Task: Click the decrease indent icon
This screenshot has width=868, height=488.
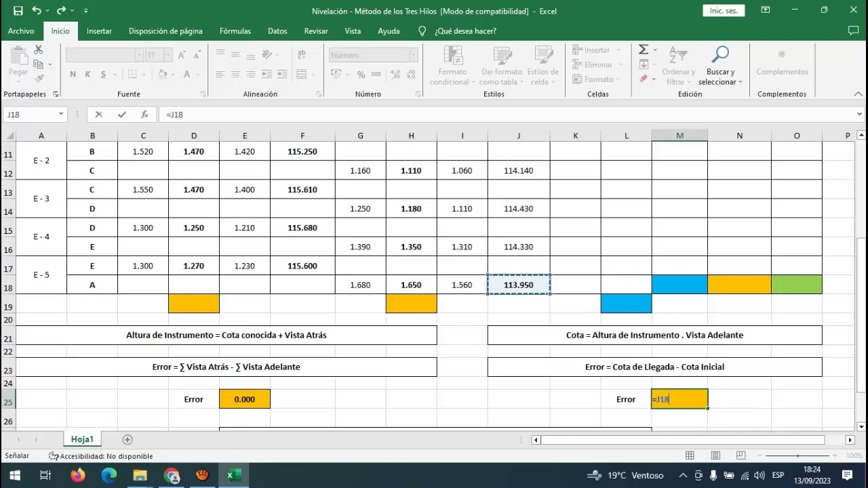Action: tap(267, 74)
